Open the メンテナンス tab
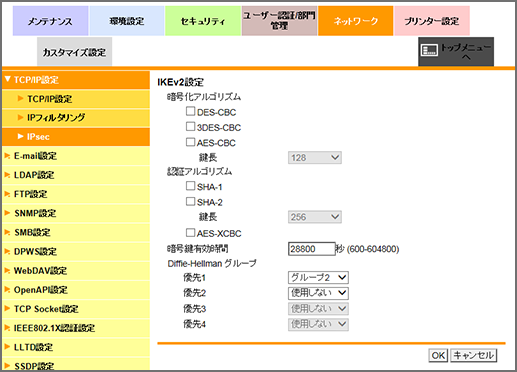 click(50, 21)
